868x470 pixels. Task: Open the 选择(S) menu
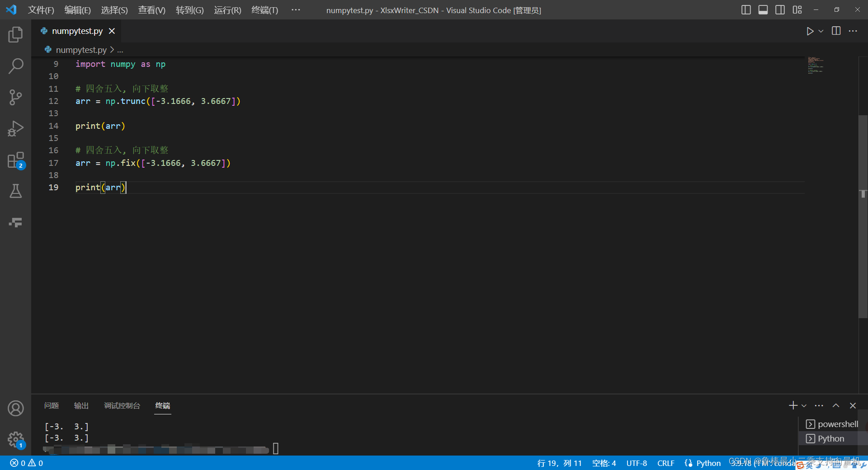[x=114, y=10]
